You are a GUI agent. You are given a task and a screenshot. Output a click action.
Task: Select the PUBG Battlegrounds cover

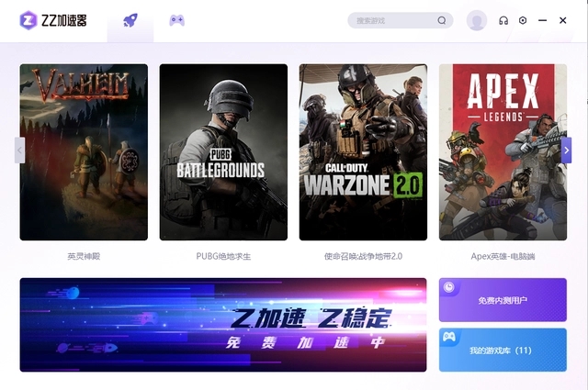223,152
